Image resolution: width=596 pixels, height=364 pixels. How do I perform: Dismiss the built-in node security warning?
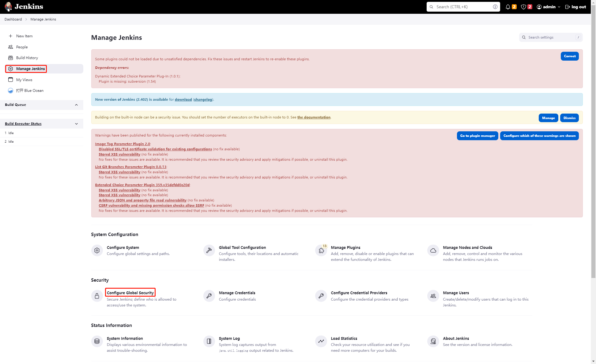click(x=569, y=118)
